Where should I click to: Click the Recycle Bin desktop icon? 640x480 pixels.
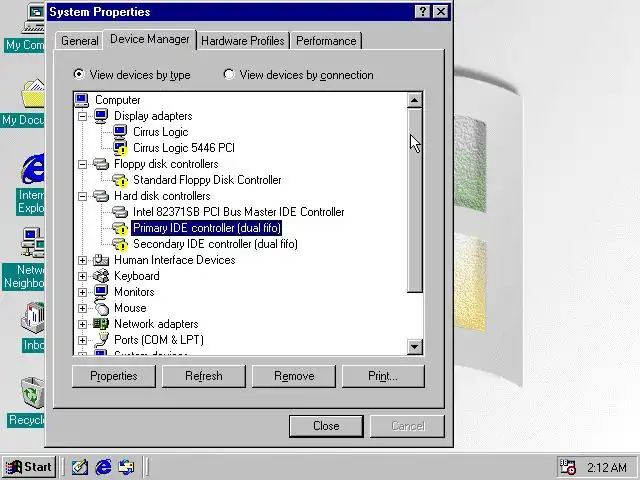coord(32,393)
